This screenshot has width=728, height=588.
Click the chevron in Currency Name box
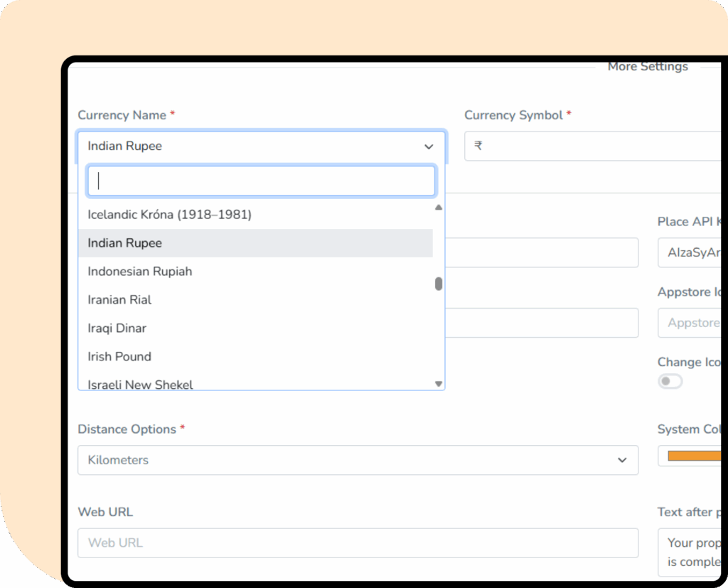pos(429,146)
